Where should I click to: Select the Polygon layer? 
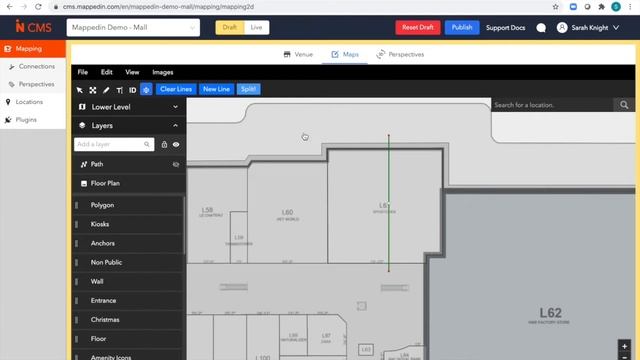pos(129,205)
